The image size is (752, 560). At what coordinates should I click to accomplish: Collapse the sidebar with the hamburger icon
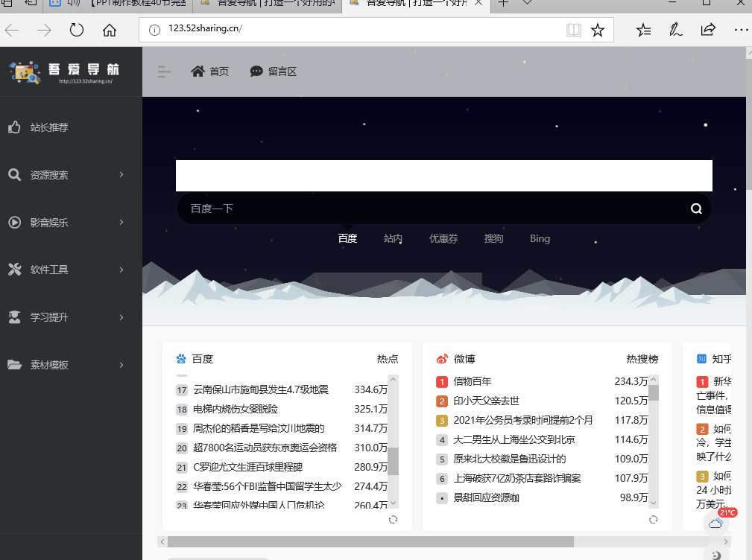163,71
